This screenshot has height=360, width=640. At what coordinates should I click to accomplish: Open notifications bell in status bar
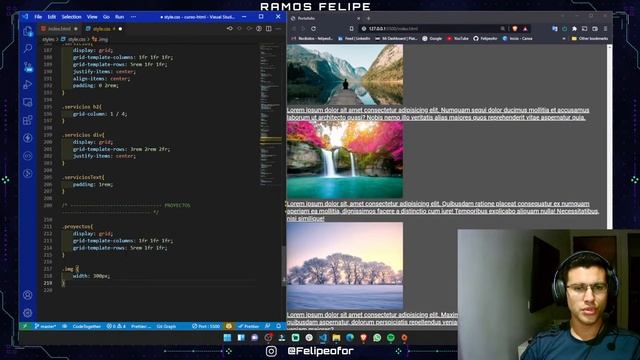click(x=279, y=326)
